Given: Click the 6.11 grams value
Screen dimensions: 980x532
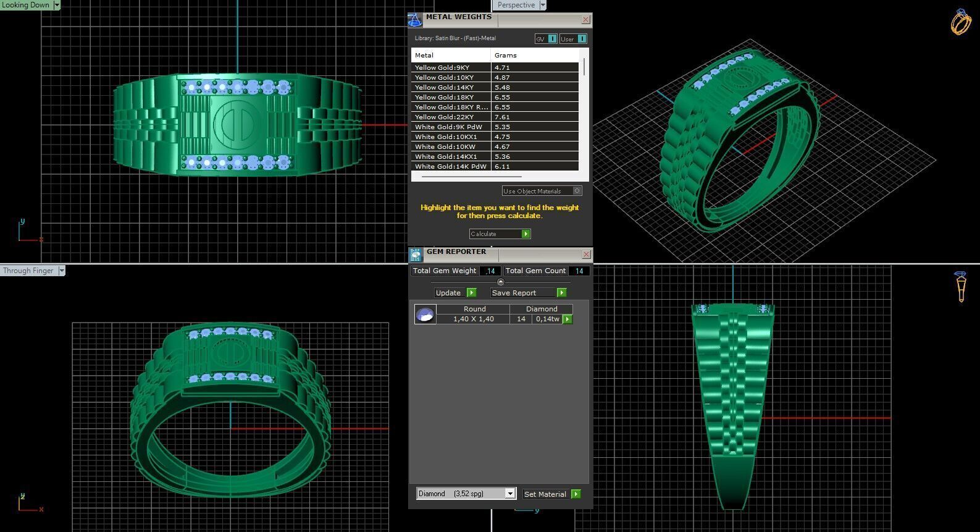Looking at the screenshot, I should point(502,166).
